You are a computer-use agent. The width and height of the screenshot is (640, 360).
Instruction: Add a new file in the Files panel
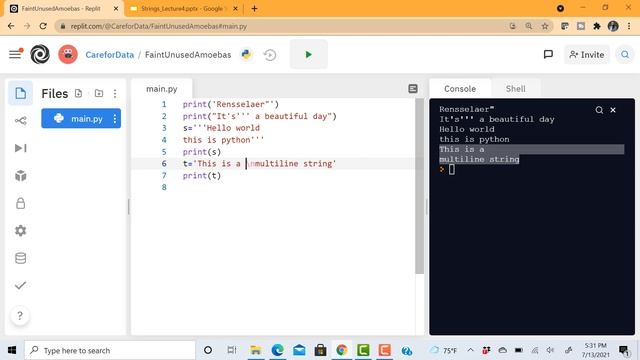click(78, 93)
